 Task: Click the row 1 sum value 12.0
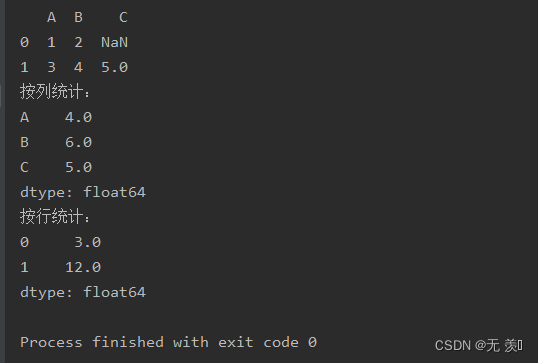coord(83,267)
